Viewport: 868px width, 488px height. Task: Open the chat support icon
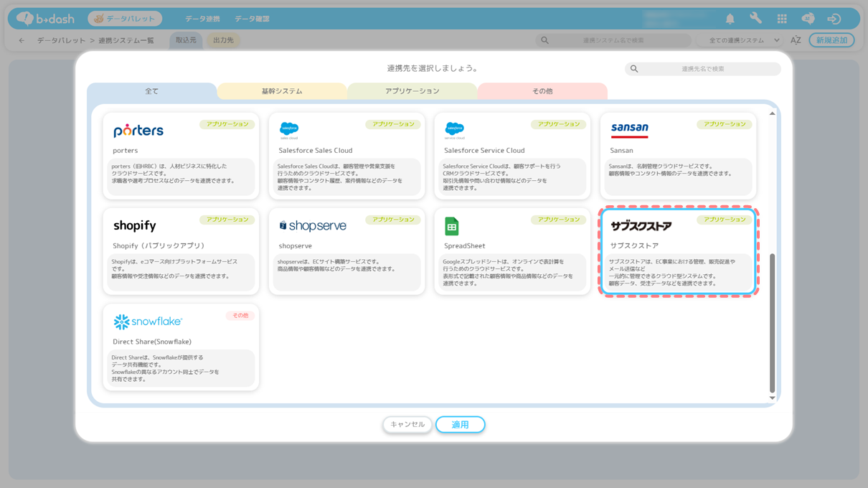[808, 19]
